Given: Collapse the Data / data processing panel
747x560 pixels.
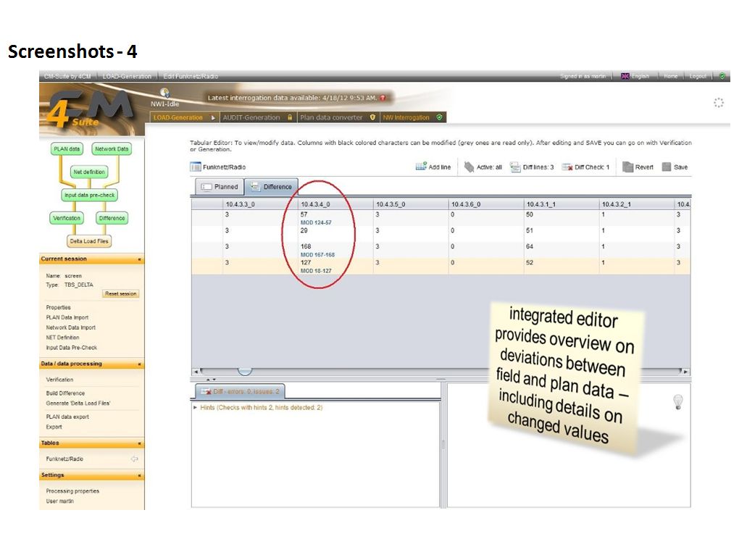Looking at the screenshot, I should click(x=140, y=364).
